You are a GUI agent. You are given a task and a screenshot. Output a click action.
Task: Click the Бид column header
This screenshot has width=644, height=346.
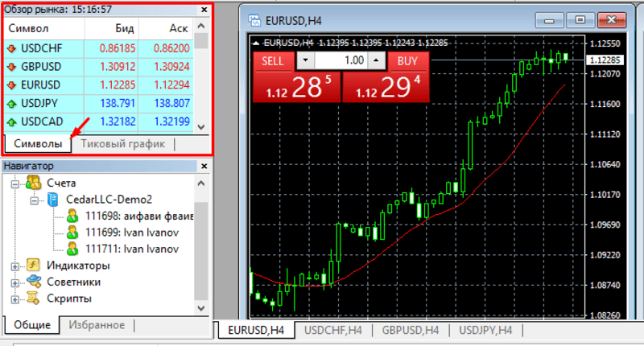112,28
